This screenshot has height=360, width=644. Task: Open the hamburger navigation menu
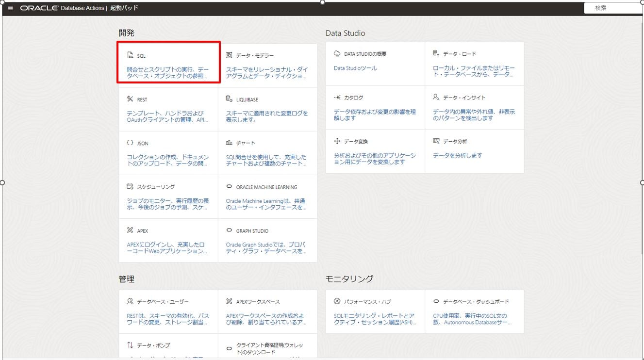tap(9, 7)
